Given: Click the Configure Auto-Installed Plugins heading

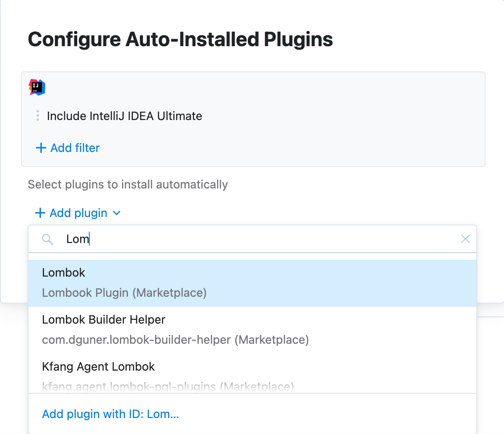Looking at the screenshot, I should pyautogui.click(x=180, y=39).
